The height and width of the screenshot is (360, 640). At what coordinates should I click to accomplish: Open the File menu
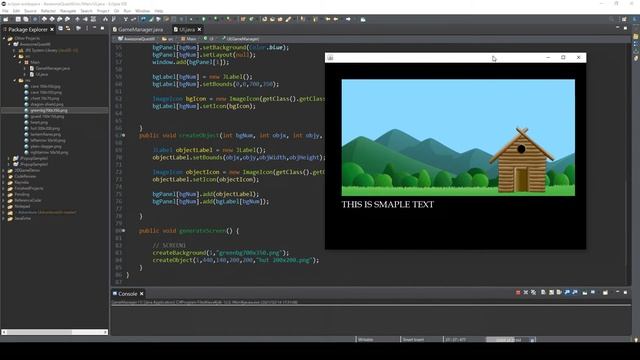coord(5,11)
